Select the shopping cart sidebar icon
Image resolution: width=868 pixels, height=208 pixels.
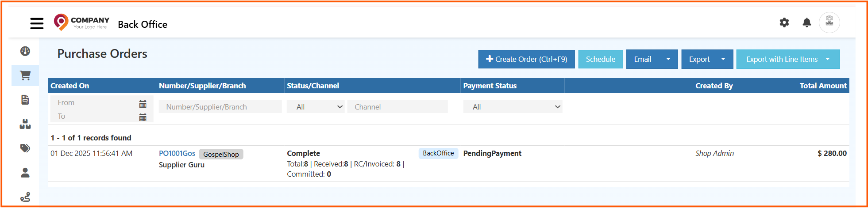click(25, 76)
